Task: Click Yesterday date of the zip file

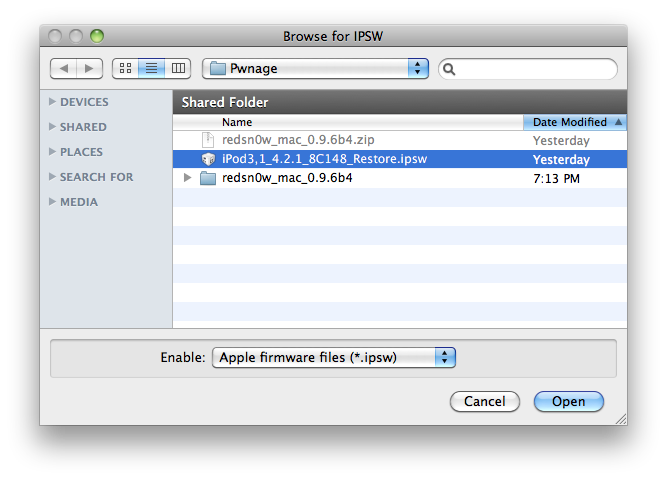Action: [x=561, y=141]
